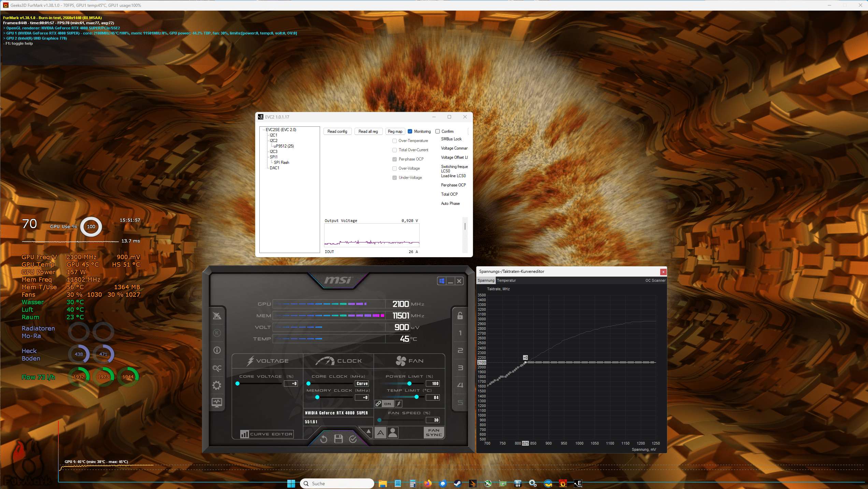
Task: Uncheck the Monitoring checkbox in EVC2
Action: click(410, 131)
